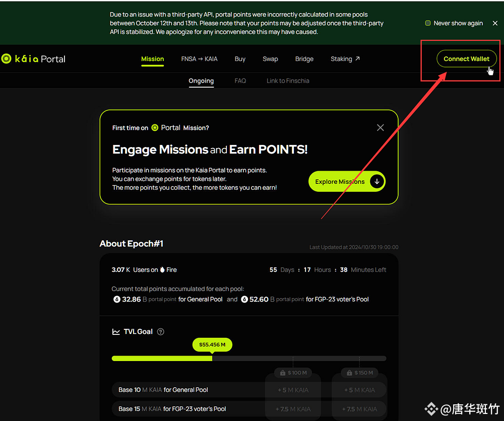Select the Ongoing sub-tab
The height and width of the screenshot is (421, 504).
tap(201, 81)
